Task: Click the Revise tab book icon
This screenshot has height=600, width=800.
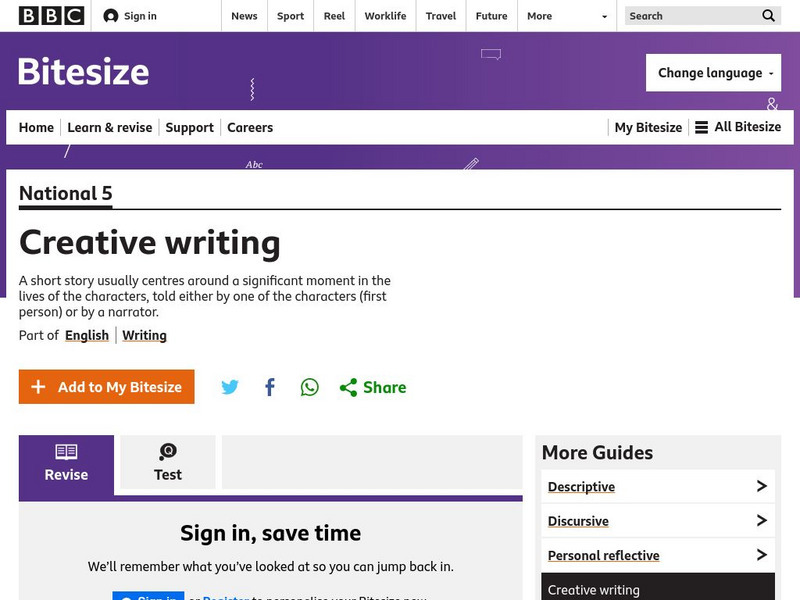Action: 66,452
